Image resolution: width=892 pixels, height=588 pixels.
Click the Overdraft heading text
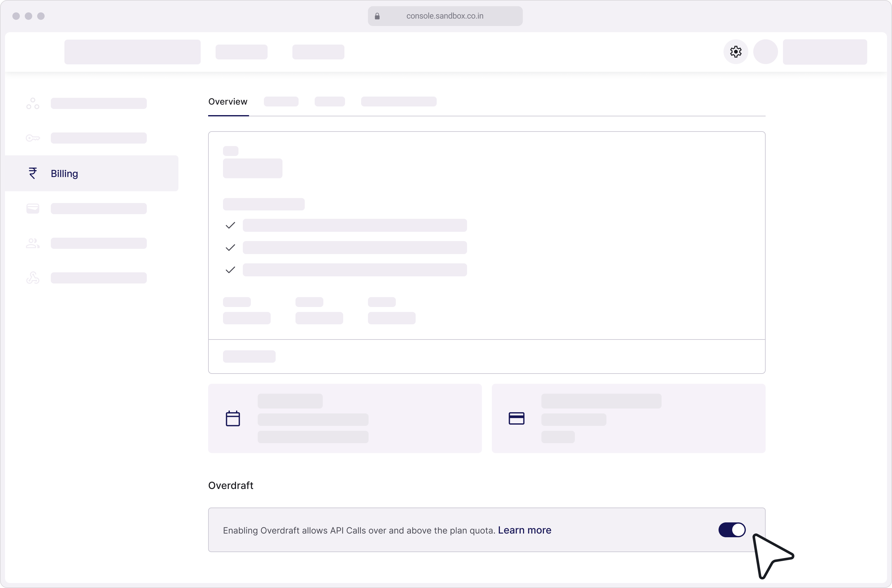[231, 486]
